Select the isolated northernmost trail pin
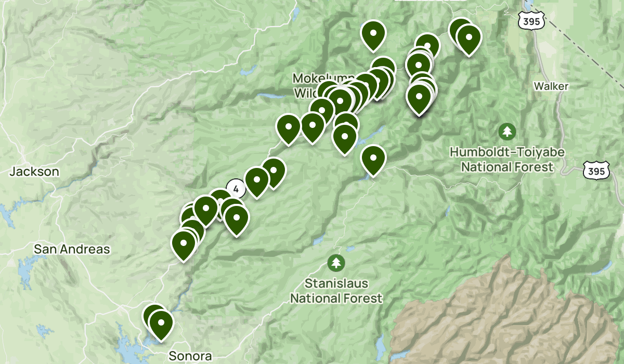 coord(373,35)
